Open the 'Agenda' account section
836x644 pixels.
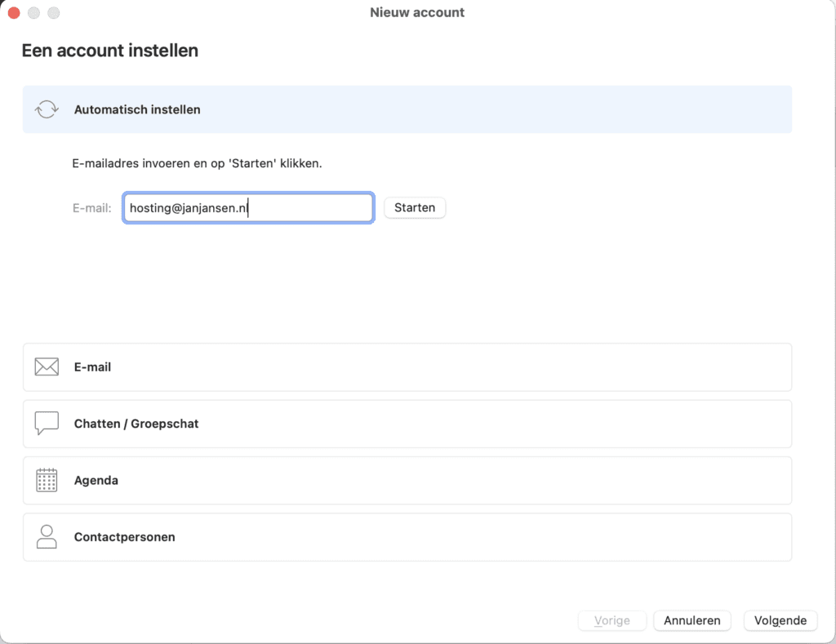point(407,480)
